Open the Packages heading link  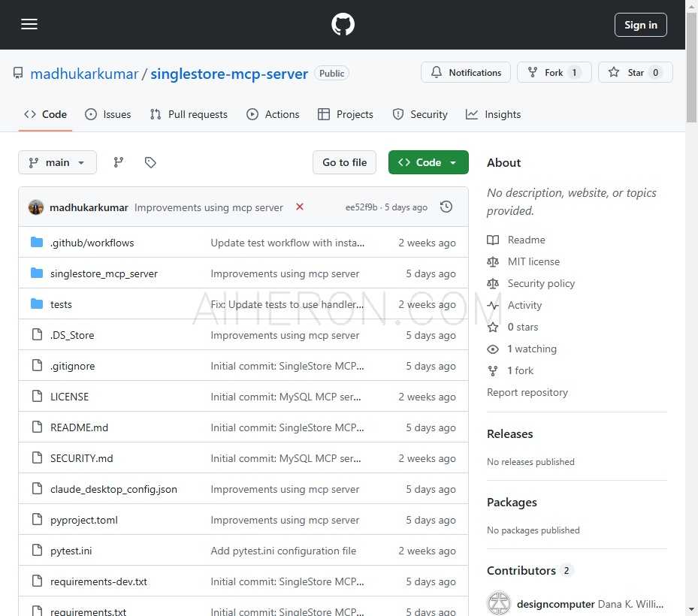(512, 503)
